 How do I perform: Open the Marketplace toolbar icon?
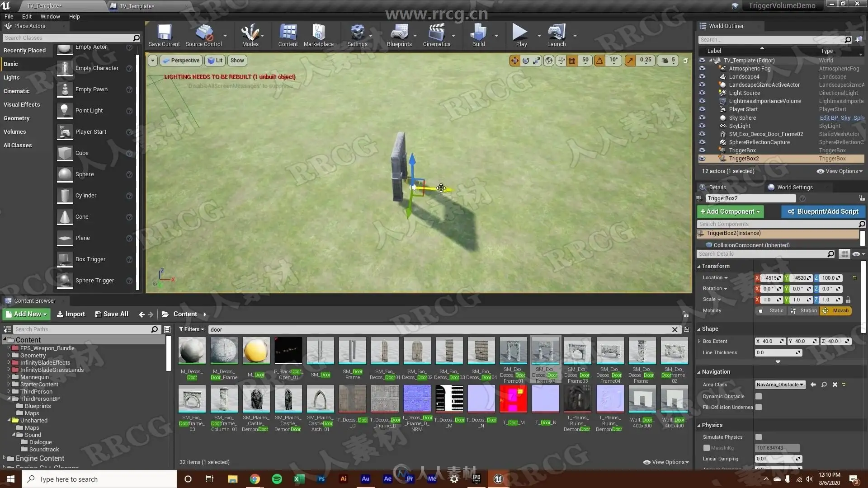click(x=318, y=35)
